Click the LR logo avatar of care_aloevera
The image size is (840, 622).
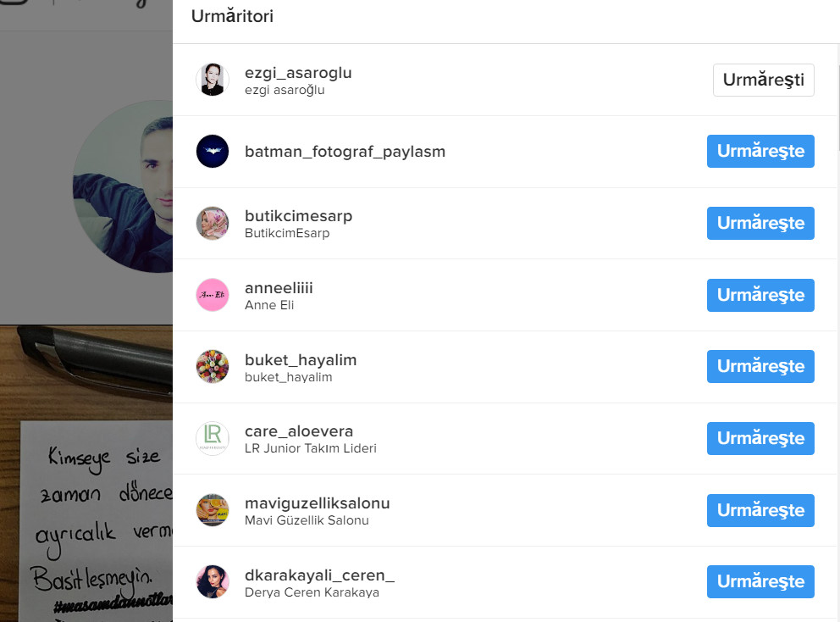pyautogui.click(x=213, y=439)
